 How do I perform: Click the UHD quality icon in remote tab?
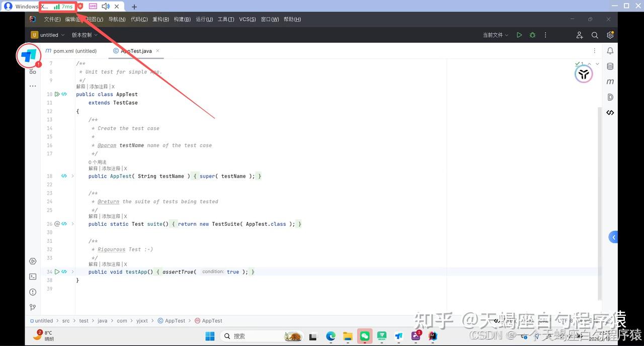(x=93, y=7)
